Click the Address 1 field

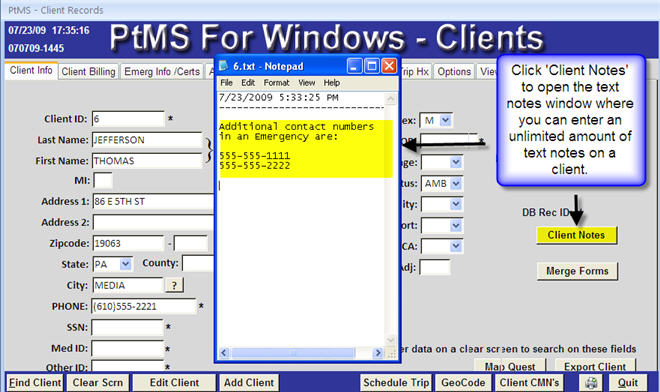pos(153,202)
